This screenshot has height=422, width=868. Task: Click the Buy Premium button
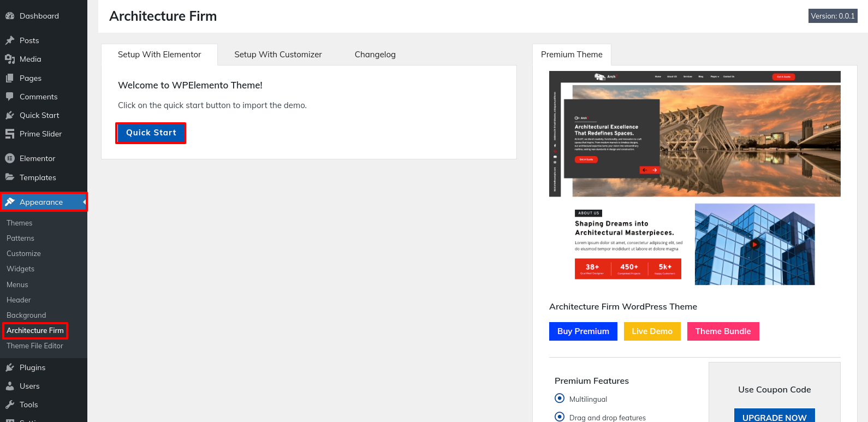pyautogui.click(x=583, y=331)
